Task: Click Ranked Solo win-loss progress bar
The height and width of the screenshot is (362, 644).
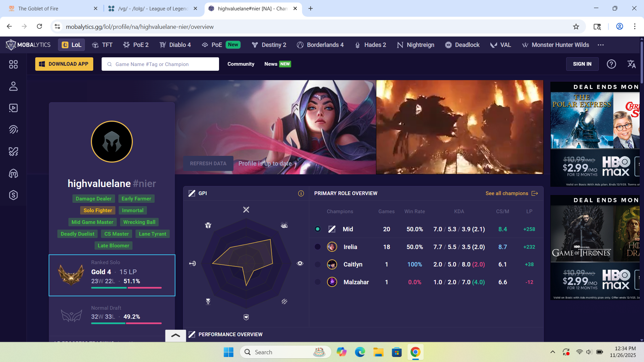Action: tap(126, 288)
